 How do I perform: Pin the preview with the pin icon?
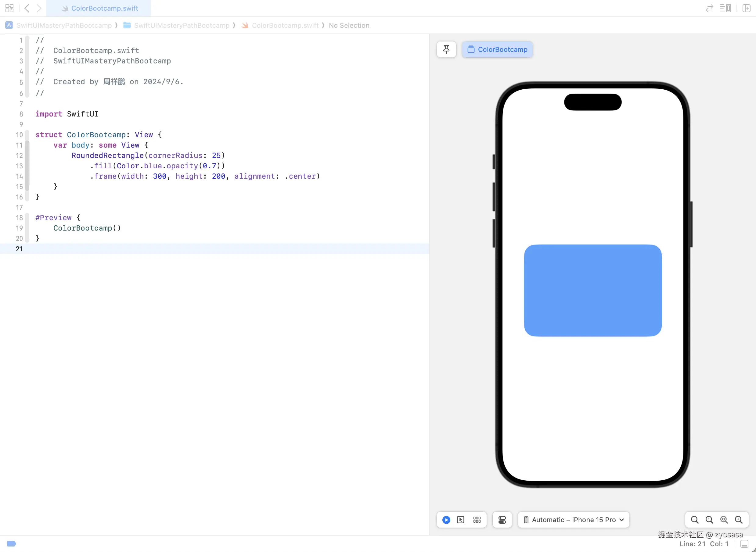click(446, 49)
